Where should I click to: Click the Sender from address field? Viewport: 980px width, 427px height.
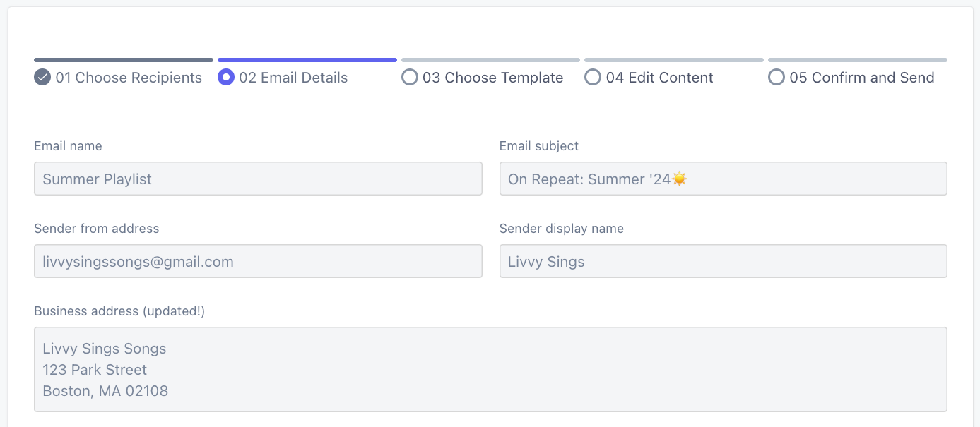coord(258,262)
